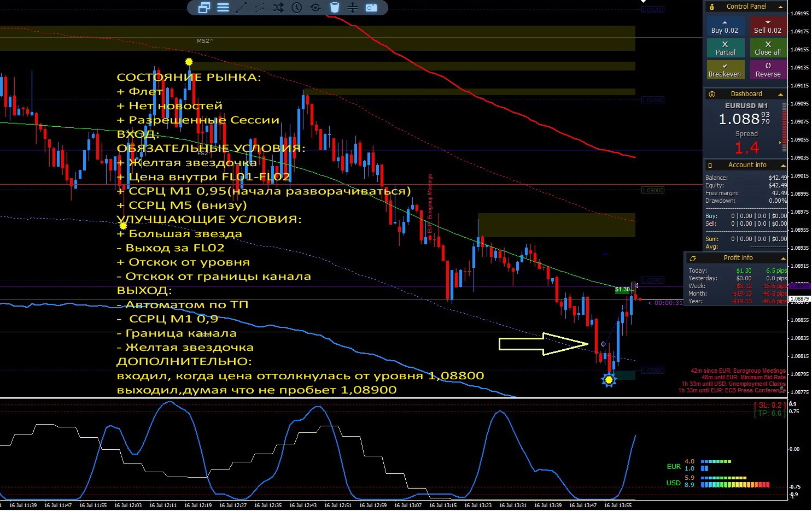Screen dimensions: 812x511
Task: Click the MS2^ zone label on chart
Action: point(205,41)
